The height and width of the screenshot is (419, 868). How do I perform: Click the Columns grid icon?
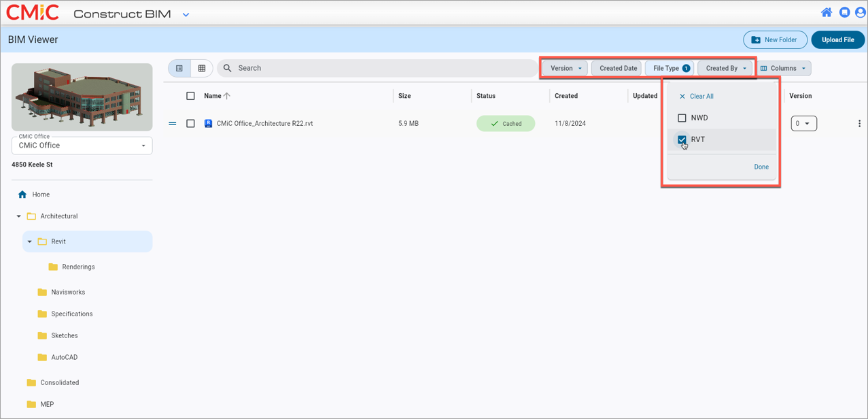(764, 68)
